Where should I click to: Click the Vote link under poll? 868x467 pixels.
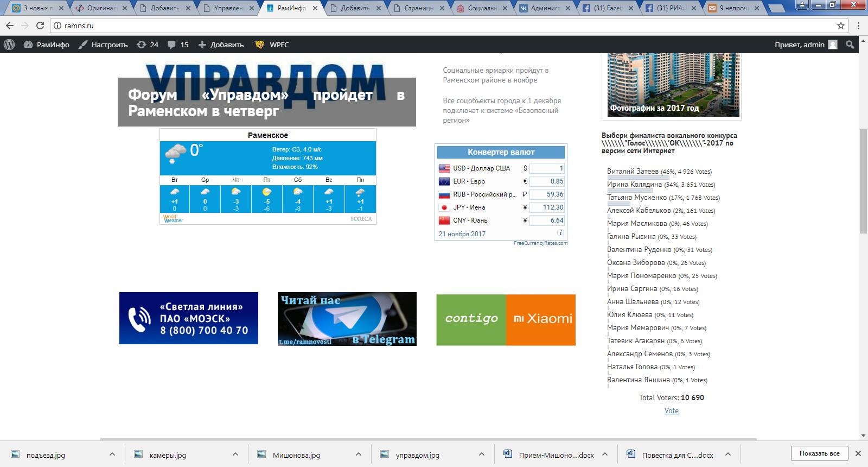tap(671, 411)
